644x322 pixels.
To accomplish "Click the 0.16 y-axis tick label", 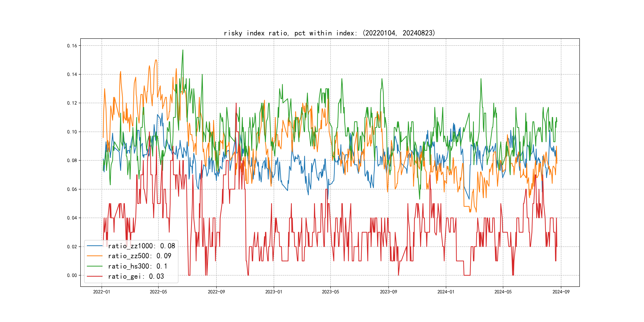I will [x=72, y=46].
